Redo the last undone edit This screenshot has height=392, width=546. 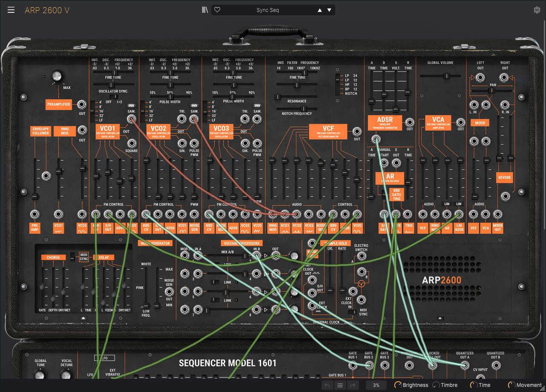tap(353, 385)
